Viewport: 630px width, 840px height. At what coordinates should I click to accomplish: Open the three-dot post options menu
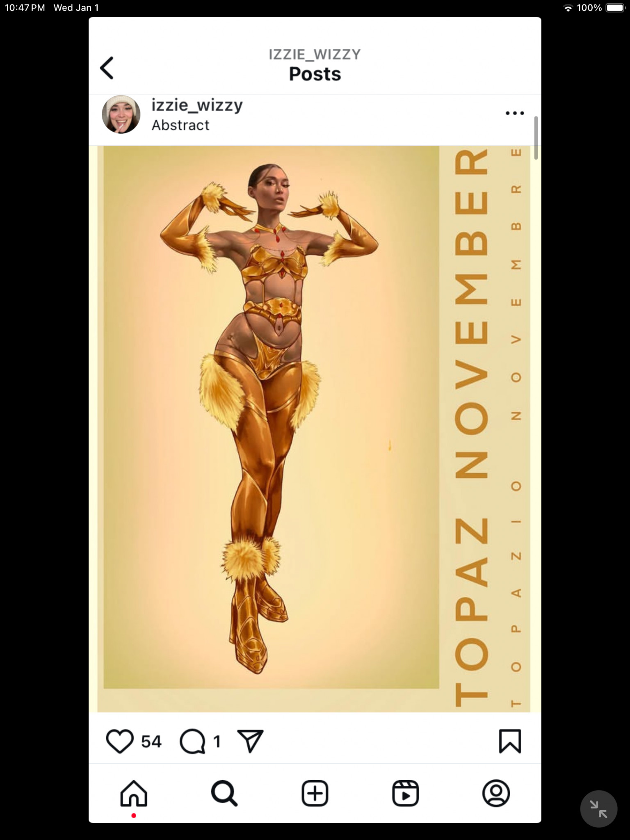515,113
